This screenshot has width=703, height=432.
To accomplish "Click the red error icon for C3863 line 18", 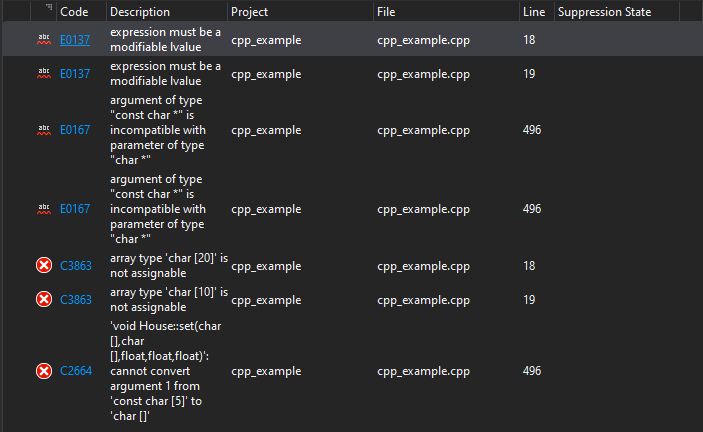I will tap(44, 265).
